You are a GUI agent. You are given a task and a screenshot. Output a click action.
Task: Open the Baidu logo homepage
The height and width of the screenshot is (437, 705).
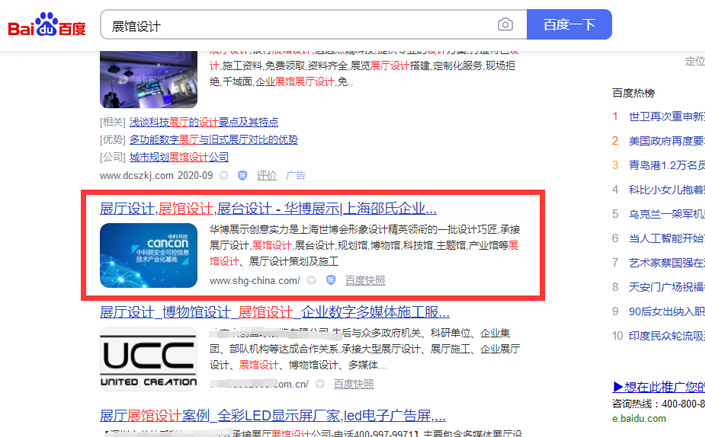pyautogui.click(x=47, y=25)
